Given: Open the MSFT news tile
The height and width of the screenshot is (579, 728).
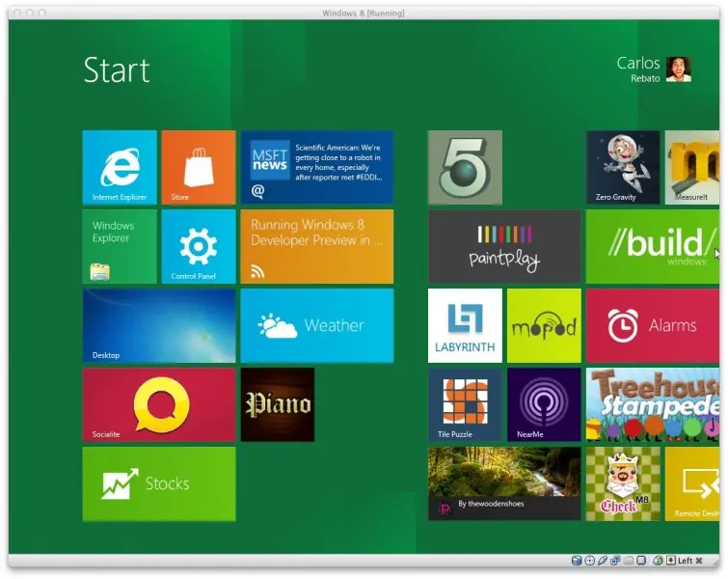Looking at the screenshot, I should tap(316, 167).
